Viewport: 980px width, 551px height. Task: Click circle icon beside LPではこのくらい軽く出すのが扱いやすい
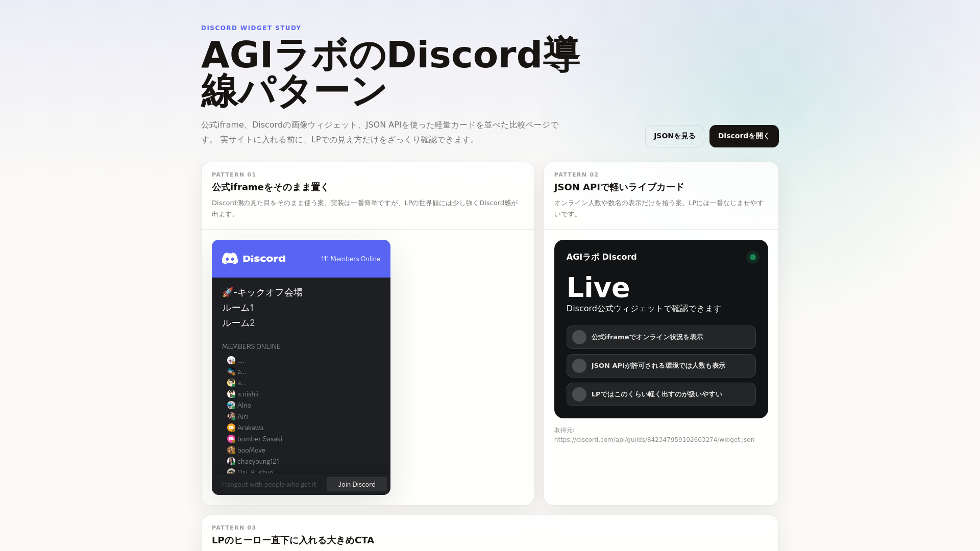[x=579, y=394]
